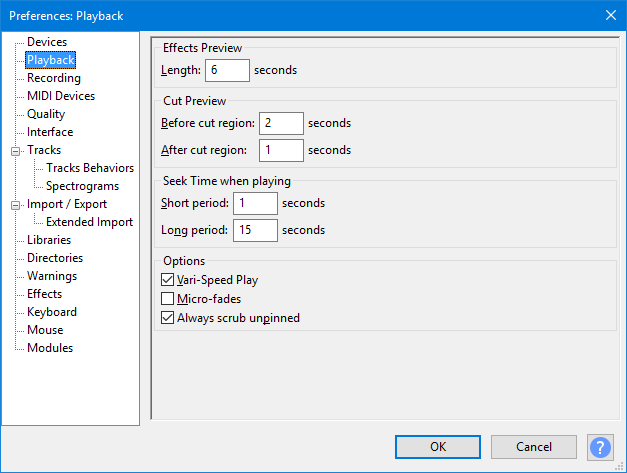The height and width of the screenshot is (473, 627).
Task: Open Tracks Behaviors settings
Action: 90,168
